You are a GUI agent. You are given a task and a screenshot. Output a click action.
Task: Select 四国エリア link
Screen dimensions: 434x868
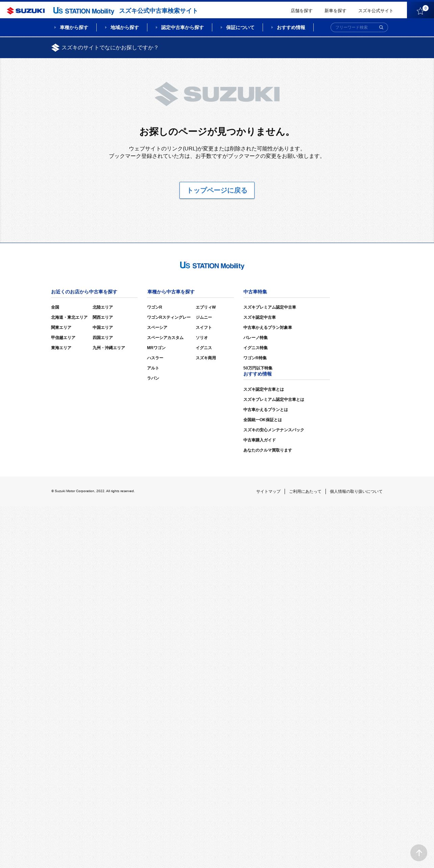pyautogui.click(x=103, y=338)
